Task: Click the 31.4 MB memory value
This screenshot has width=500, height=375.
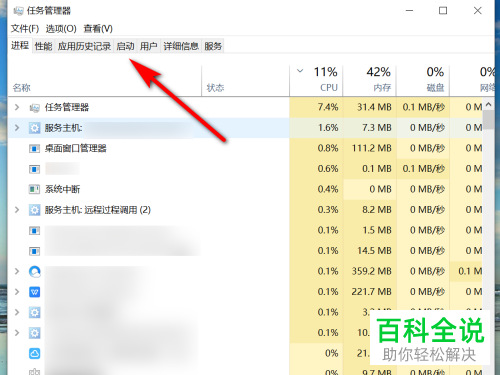Action: (374, 107)
